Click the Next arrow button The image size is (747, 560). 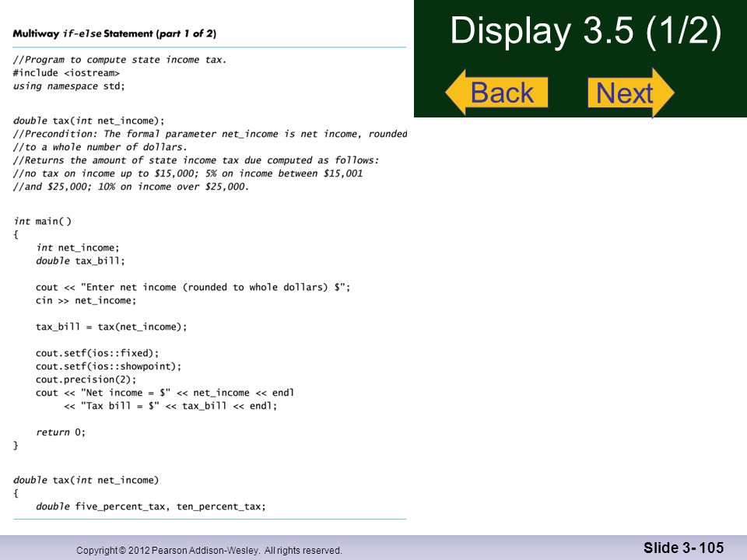tap(631, 93)
